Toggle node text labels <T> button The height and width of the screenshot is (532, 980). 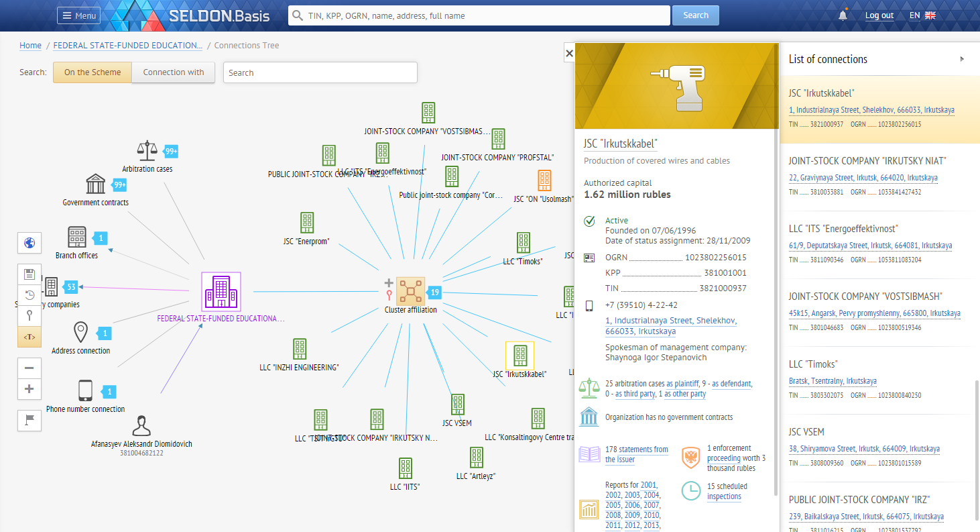pyautogui.click(x=29, y=337)
